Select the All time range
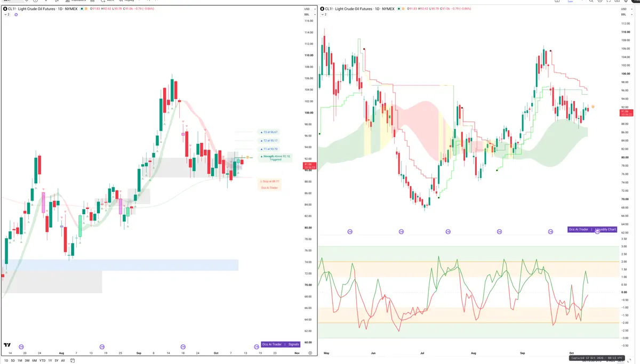640x364 pixels. pyautogui.click(x=63, y=361)
